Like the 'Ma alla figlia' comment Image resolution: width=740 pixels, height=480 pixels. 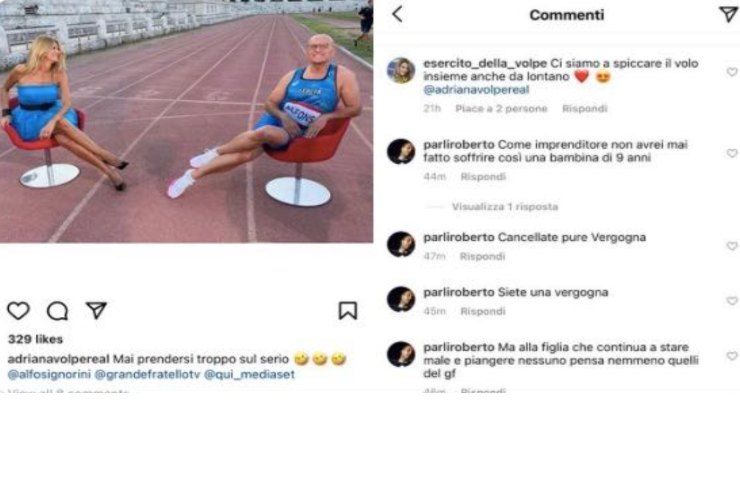[732, 356]
